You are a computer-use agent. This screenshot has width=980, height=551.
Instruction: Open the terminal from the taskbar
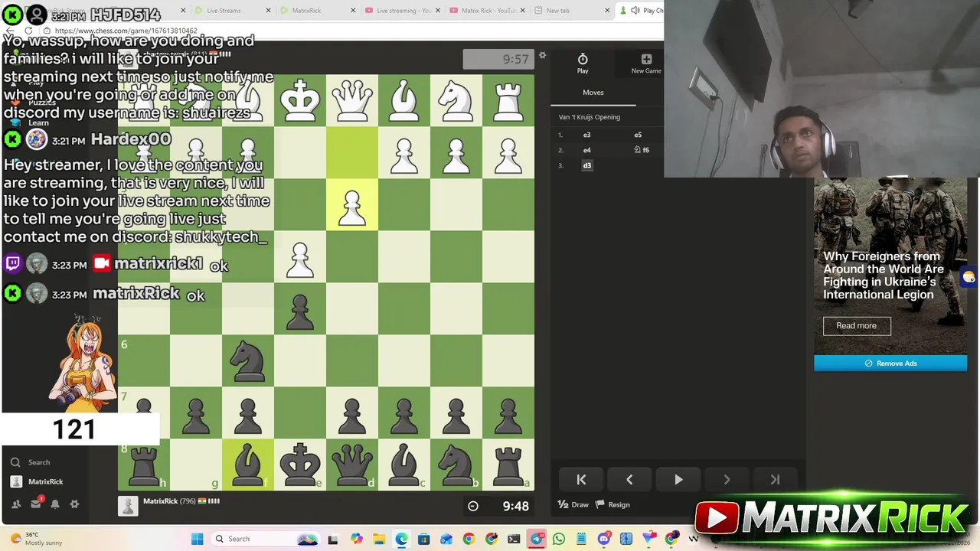click(514, 539)
